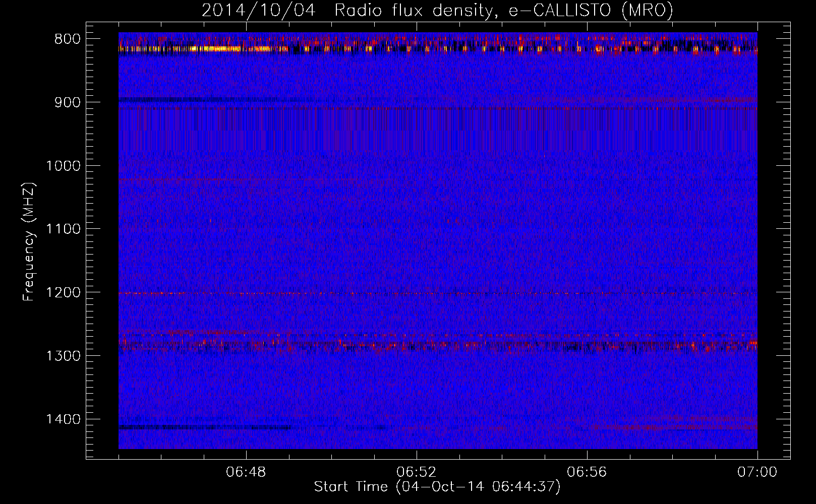
Task: Click the plot title '2014/10/04 Radio flux density'
Action: click(x=346, y=11)
